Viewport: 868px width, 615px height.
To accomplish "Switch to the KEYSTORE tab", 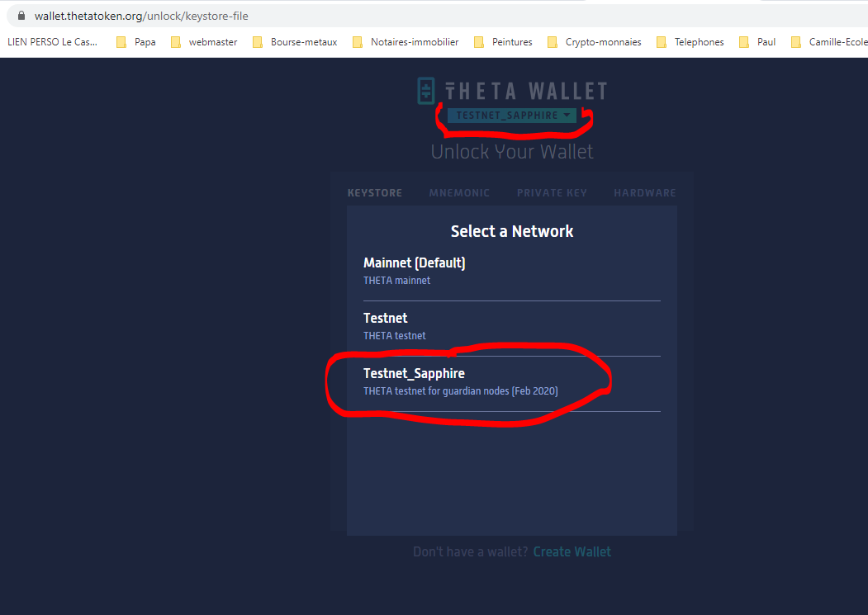I will point(375,192).
